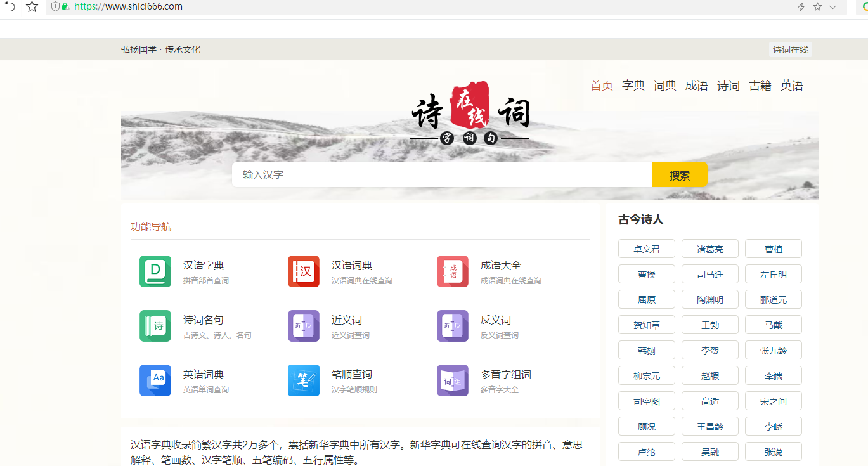Select the 英语 navigation tab
The width and height of the screenshot is (868, 466).
(x=791, y=85)
